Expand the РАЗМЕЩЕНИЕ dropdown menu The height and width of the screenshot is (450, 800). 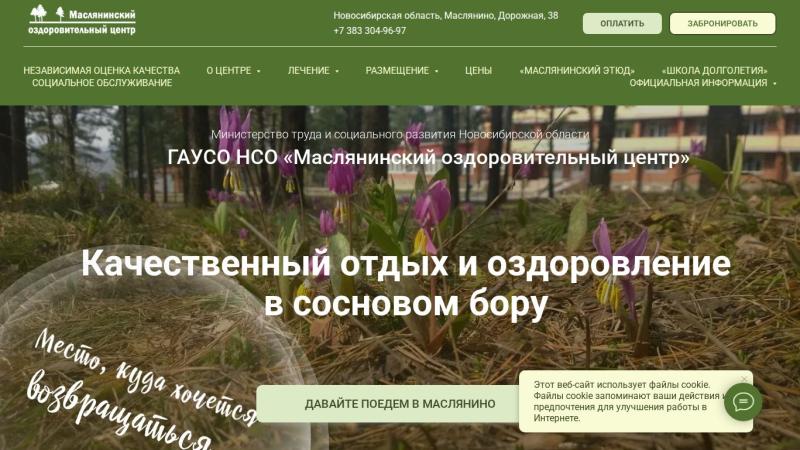pyautogui.click(x=402, y=70)
